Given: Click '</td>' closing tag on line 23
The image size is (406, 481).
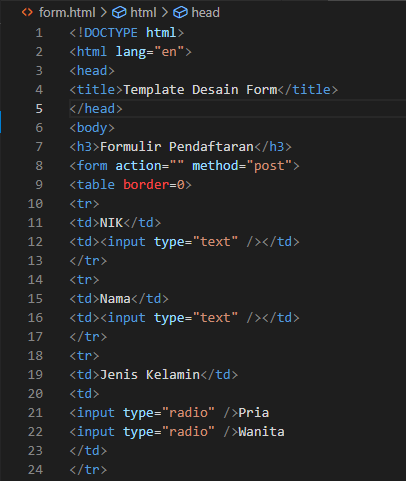Looking at the screenshot, I should [x=88, y=451].
